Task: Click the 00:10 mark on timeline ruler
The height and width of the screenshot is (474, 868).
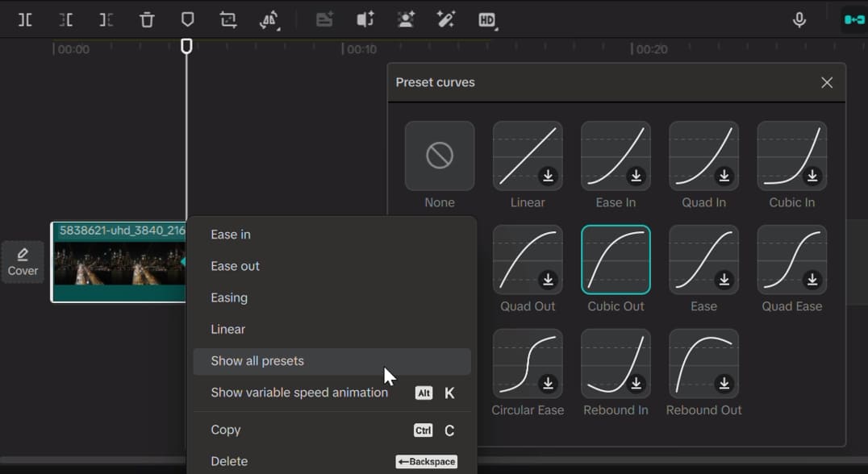Action: (360, 49)
